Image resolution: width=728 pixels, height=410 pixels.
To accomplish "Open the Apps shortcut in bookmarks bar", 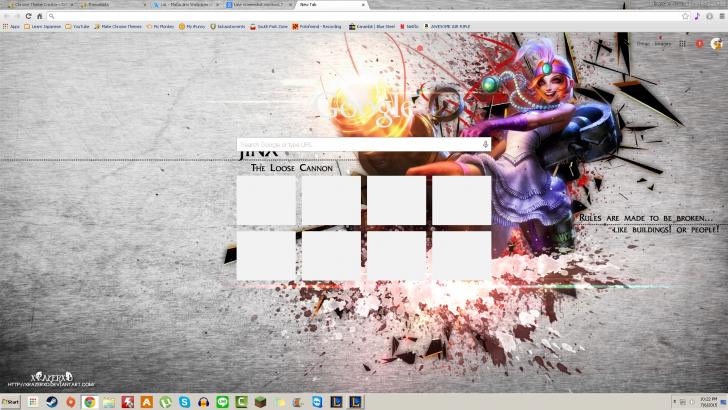I will (x=11, y=26).
